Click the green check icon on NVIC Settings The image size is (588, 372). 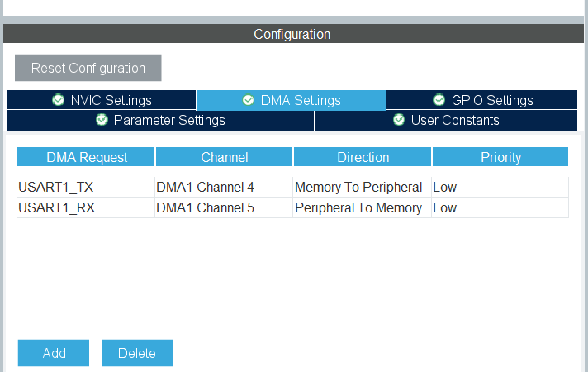[x=58, y=100]
